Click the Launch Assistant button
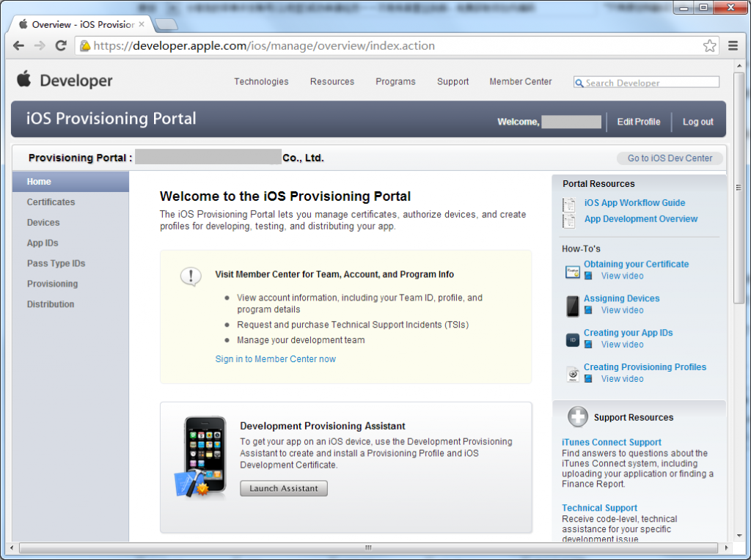This screenshot has height=560, width=751. click(x=284, y=488)
